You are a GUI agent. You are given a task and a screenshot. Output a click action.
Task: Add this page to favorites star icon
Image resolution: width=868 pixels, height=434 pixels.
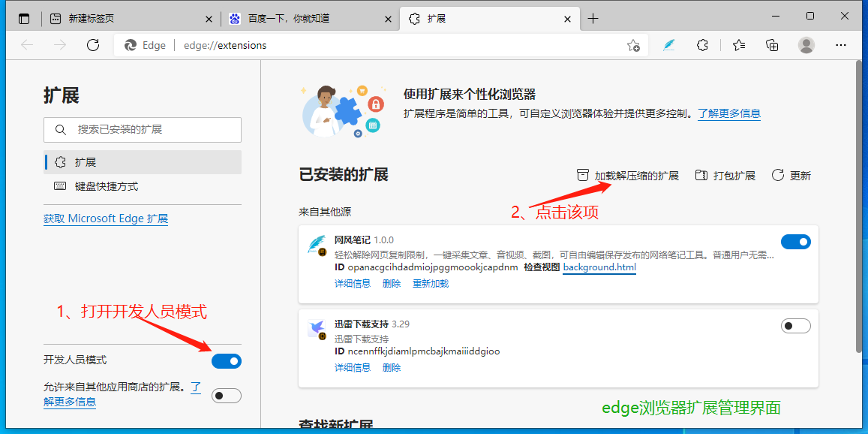point(633,46)
